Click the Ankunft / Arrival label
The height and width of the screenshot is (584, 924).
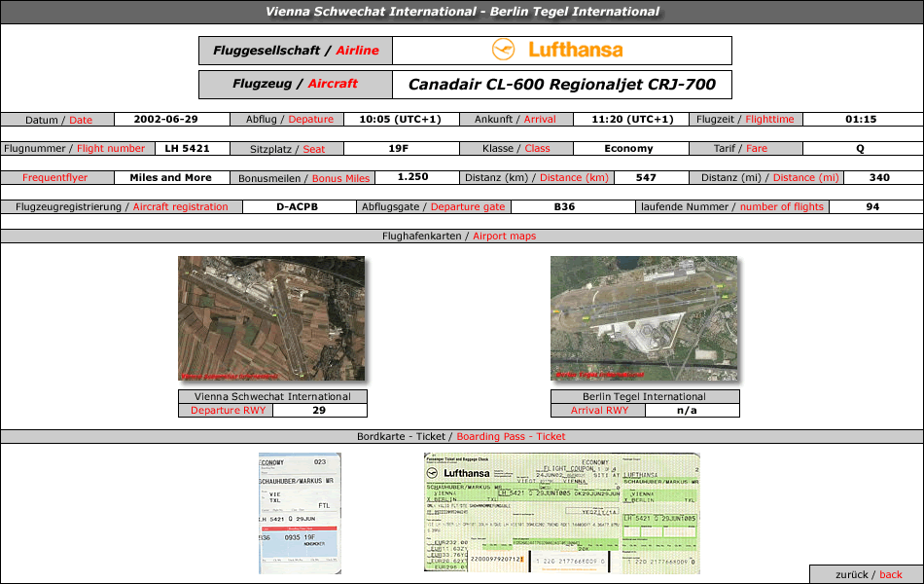515,119
